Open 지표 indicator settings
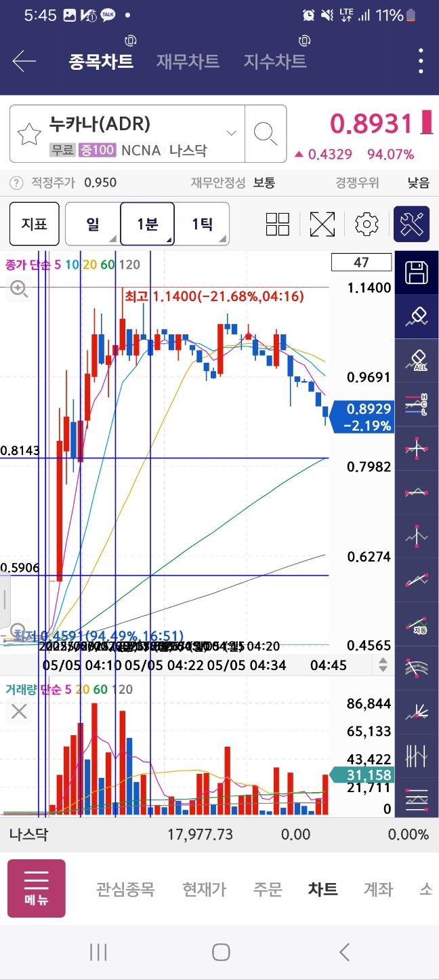Image resolution: width=439 pixels, height=980 pixels. coord(34,224)
